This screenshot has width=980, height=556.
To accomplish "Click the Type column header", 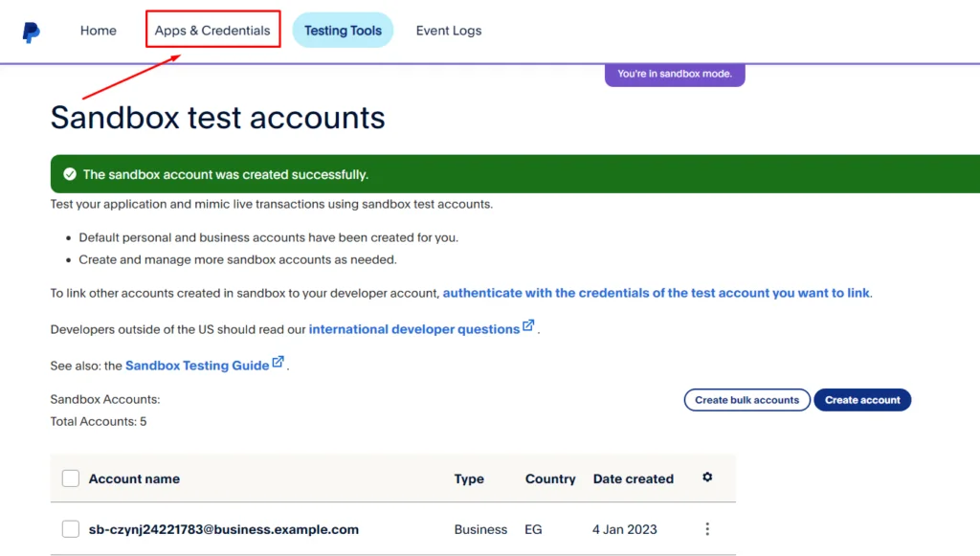I will pos(469,479).
